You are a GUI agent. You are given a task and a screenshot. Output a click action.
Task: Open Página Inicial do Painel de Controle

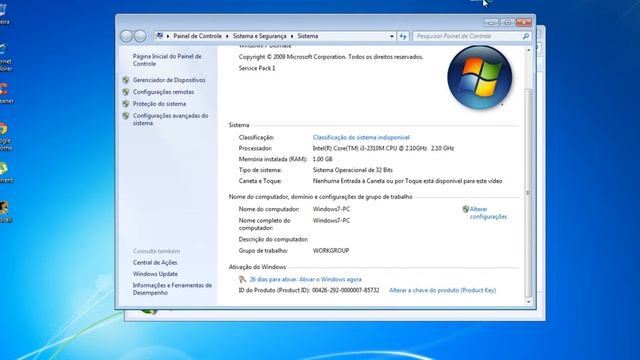point(167,60)
